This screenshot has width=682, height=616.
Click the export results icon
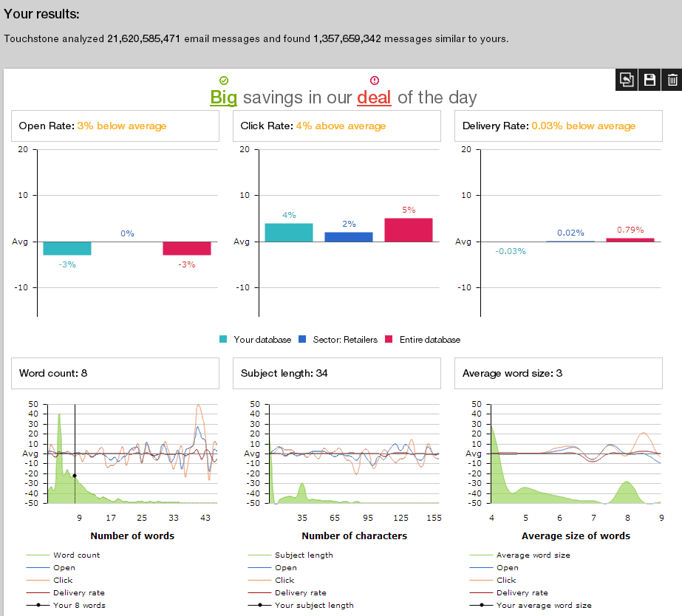click(x=627, y=80)
